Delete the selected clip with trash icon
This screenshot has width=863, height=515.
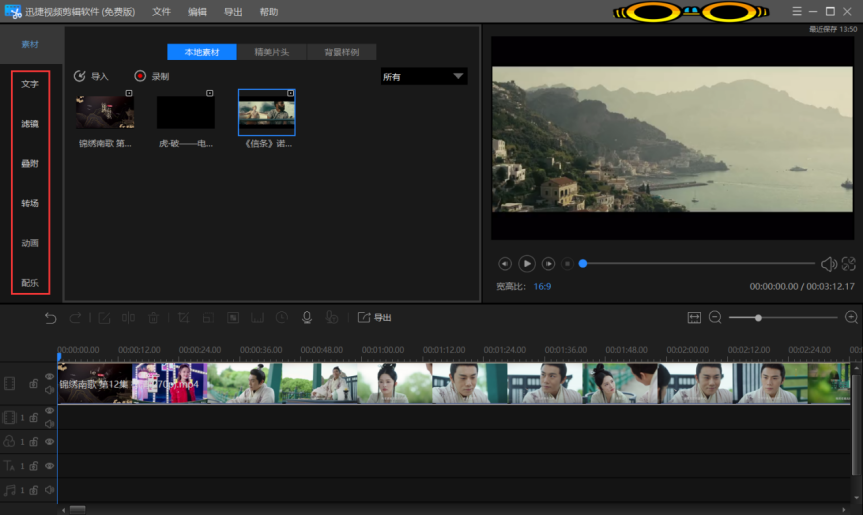point(154,318)
